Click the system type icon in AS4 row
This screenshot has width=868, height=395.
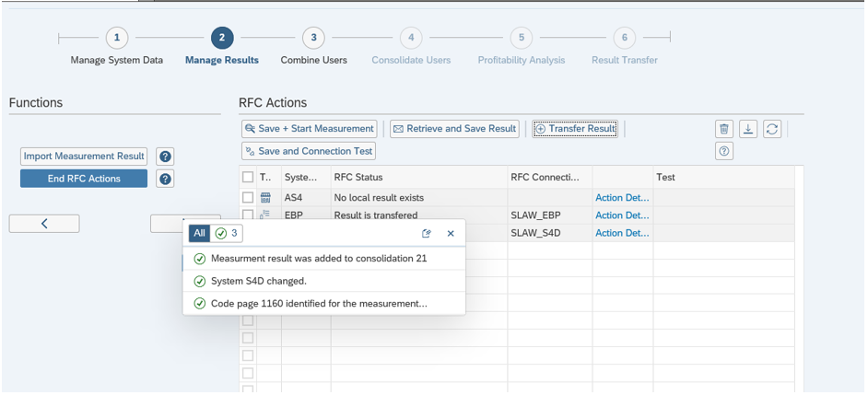(x=265, y=197)
